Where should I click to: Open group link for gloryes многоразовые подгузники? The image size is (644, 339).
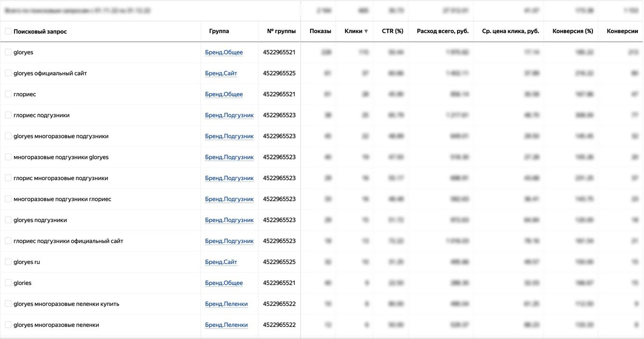coord(229,136)
